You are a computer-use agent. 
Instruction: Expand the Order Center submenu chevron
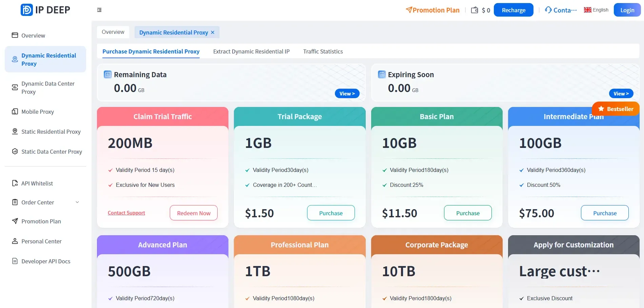(x=77, y=202)
